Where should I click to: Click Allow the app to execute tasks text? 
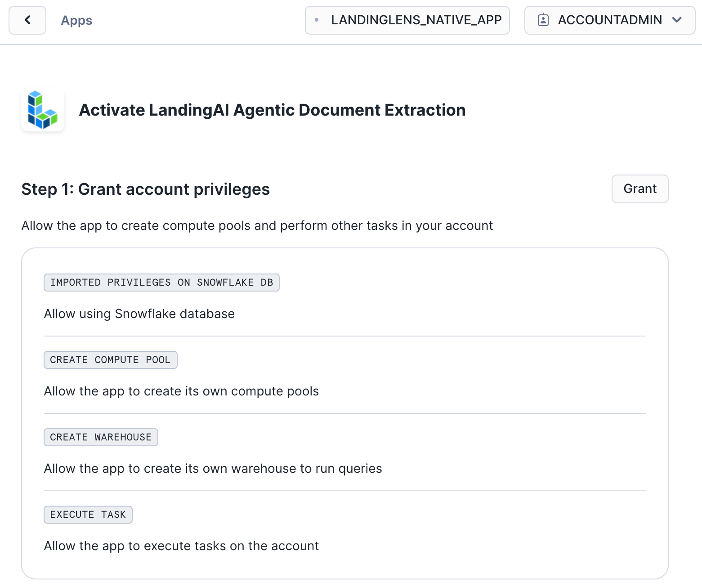coord(181,546)
